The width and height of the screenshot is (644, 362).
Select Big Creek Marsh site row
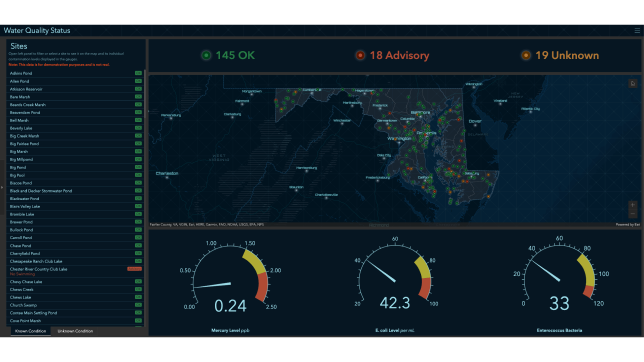click(76, 136)
